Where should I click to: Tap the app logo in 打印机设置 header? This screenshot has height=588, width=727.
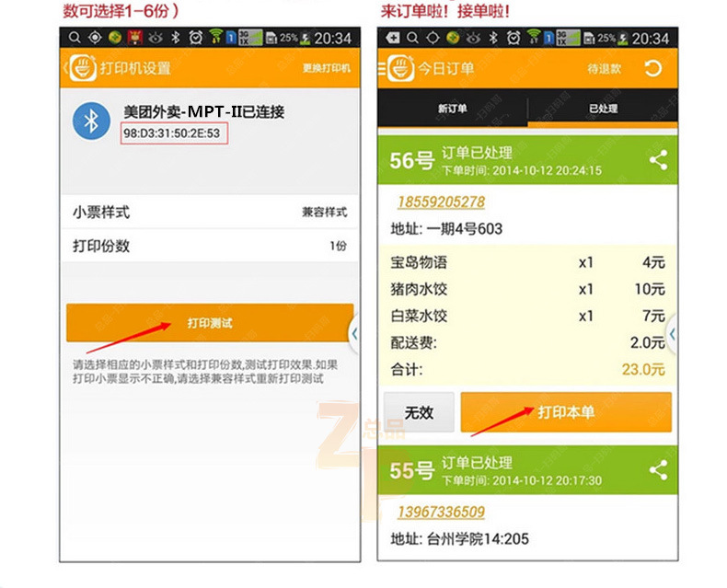[83, 68]
